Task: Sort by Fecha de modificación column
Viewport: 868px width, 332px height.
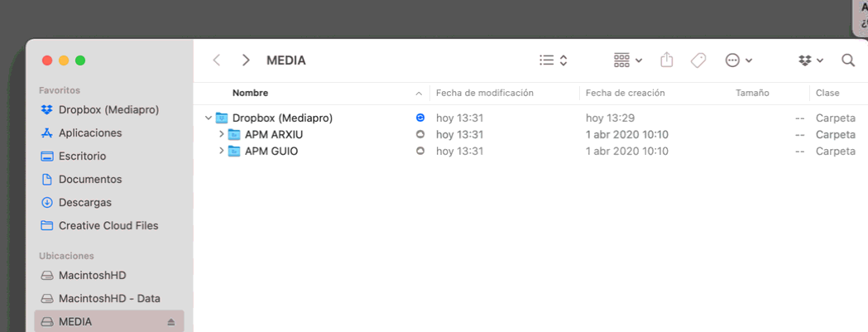Action: (484, 94)
